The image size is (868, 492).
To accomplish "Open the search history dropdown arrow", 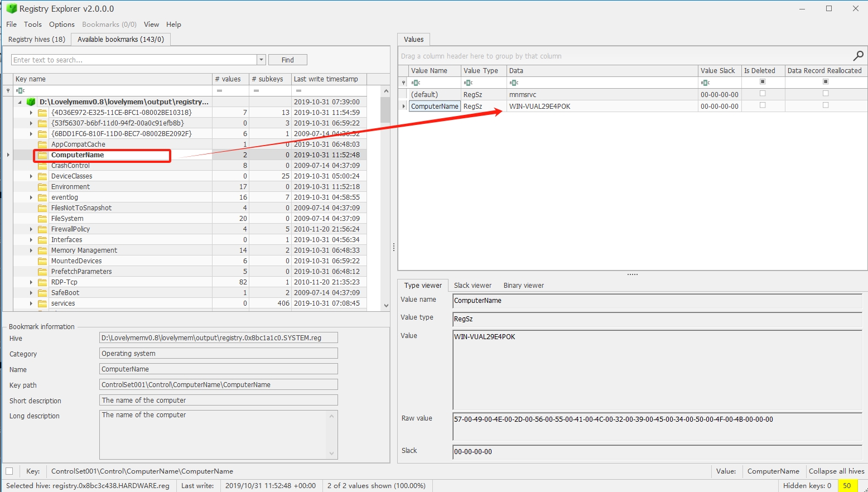I will [261, 60].
